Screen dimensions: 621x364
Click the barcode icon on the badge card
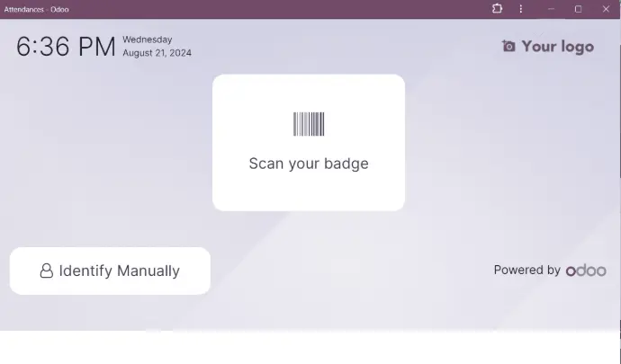click(x=309, y=124)
